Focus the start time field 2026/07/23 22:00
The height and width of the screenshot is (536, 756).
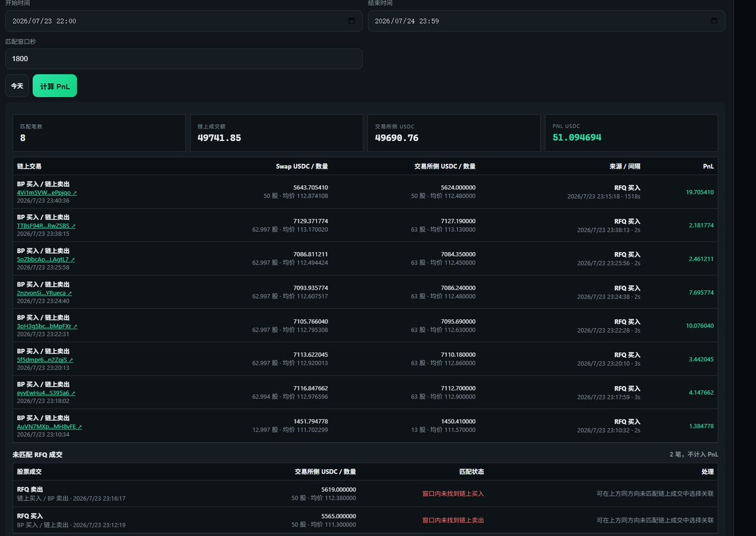(x=184, y=21)
